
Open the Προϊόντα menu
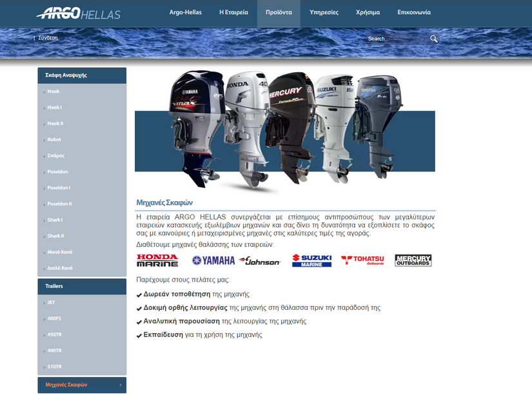279,12
